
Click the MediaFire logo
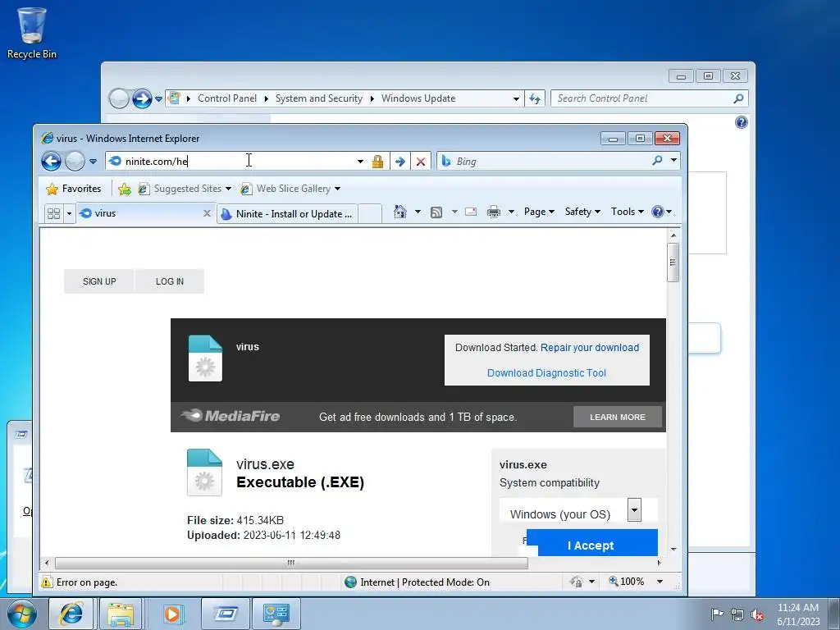click(x=231, y=416)
